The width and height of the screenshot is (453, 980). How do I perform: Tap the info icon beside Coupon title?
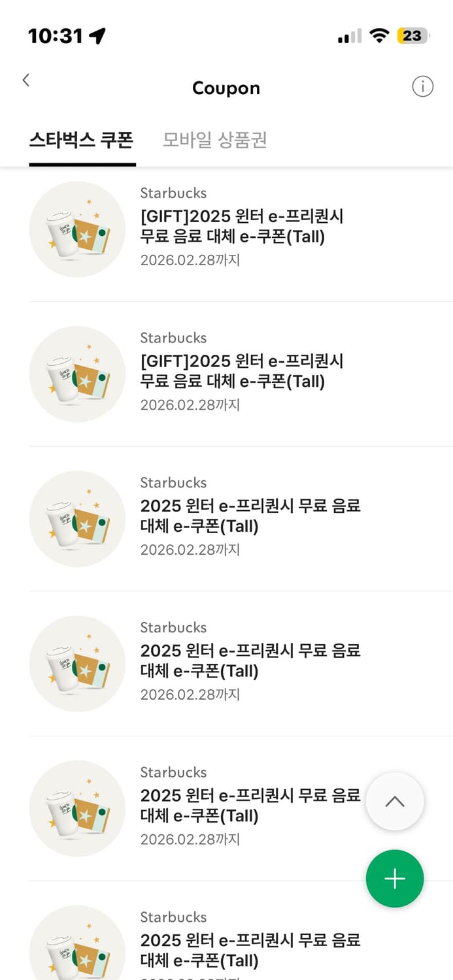(423, 86)
